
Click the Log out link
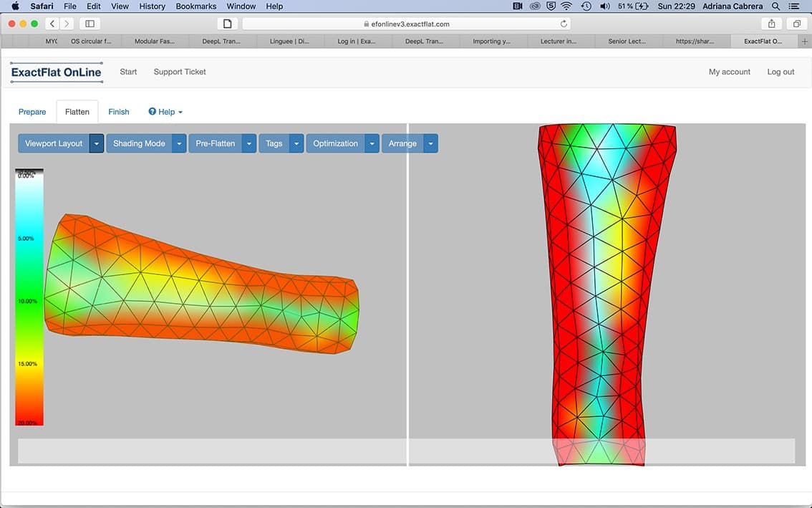tap(780, 72)
